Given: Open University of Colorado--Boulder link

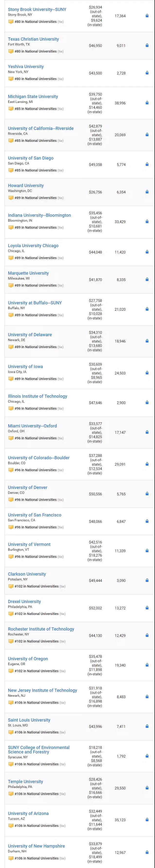Looking at the screenshot, I should pyautogui.click(x=39, y=458).
